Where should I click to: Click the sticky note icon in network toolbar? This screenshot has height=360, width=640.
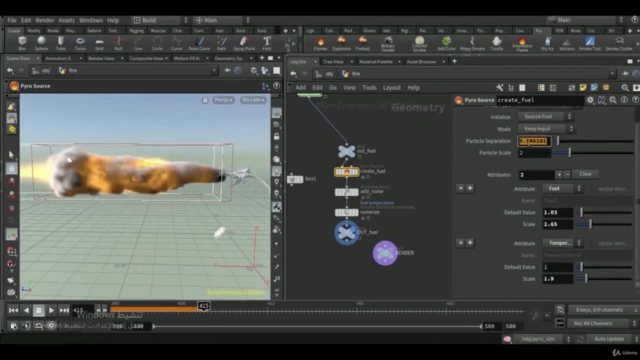pos(583,88)
